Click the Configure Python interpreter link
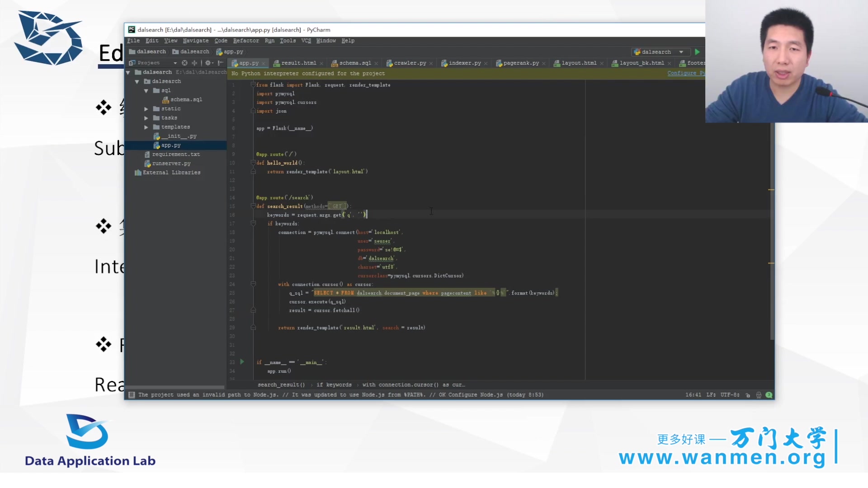The height and width of the screenshot is (488, 868). (x=685, y=73)
